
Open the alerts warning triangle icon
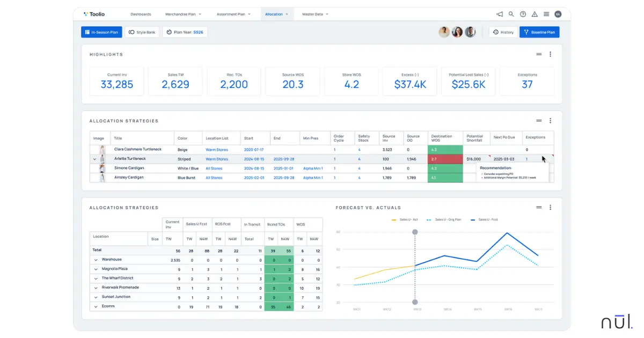click(535, 14)
